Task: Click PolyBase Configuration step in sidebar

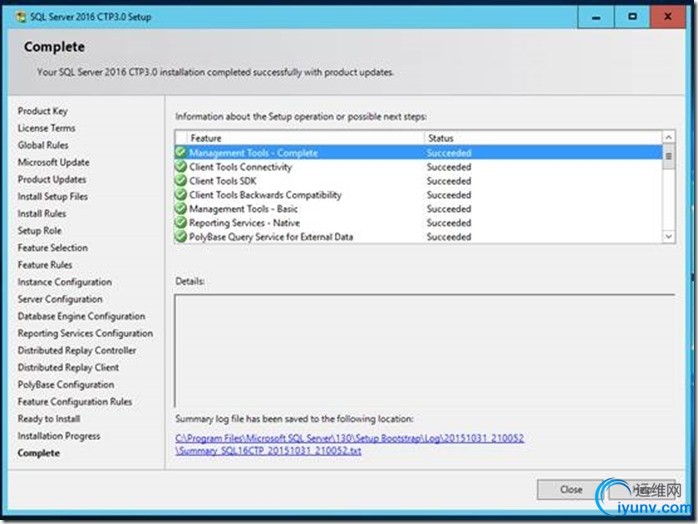Action: 66,385
